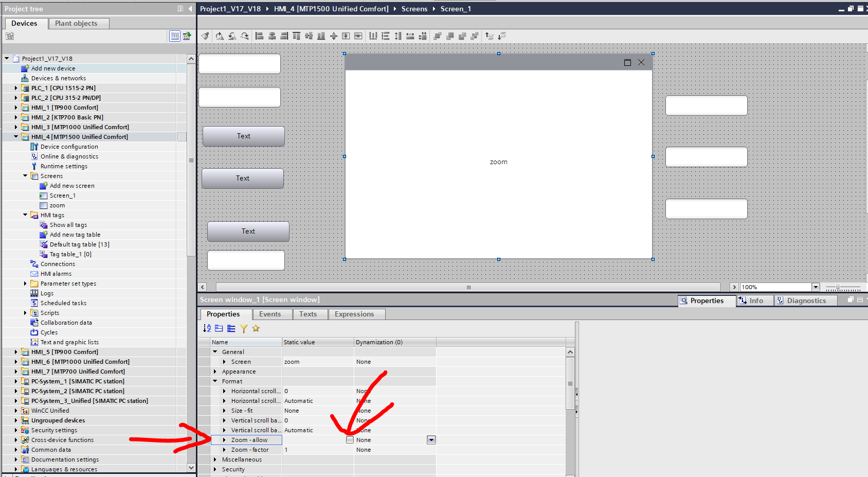Click the rotate left toolbar icon

click(x=232, y=36)
